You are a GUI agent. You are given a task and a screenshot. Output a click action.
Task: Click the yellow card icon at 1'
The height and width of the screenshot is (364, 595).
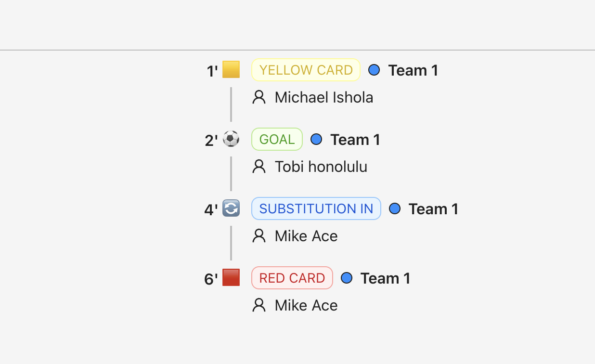click(231, 70)
